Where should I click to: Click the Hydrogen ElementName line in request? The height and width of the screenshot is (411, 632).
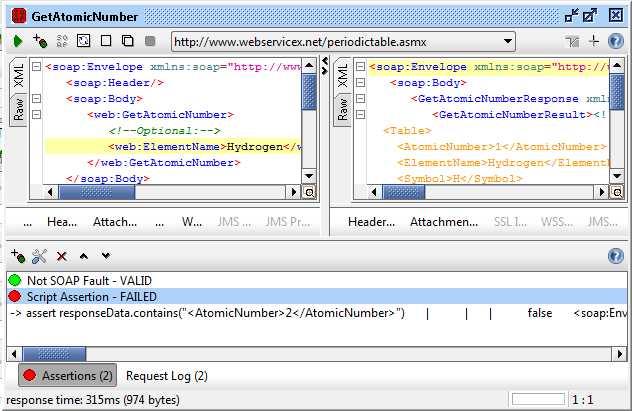click(x=173, y=147)
